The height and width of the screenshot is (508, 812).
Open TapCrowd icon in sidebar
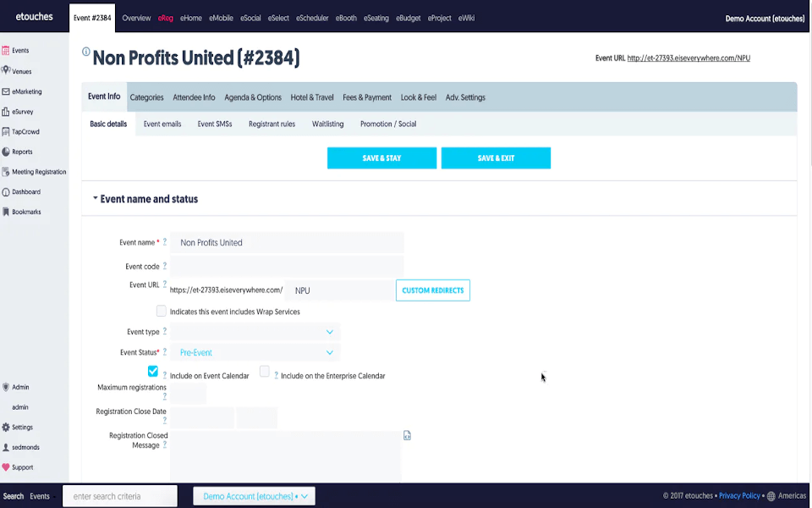coord(6,132)
